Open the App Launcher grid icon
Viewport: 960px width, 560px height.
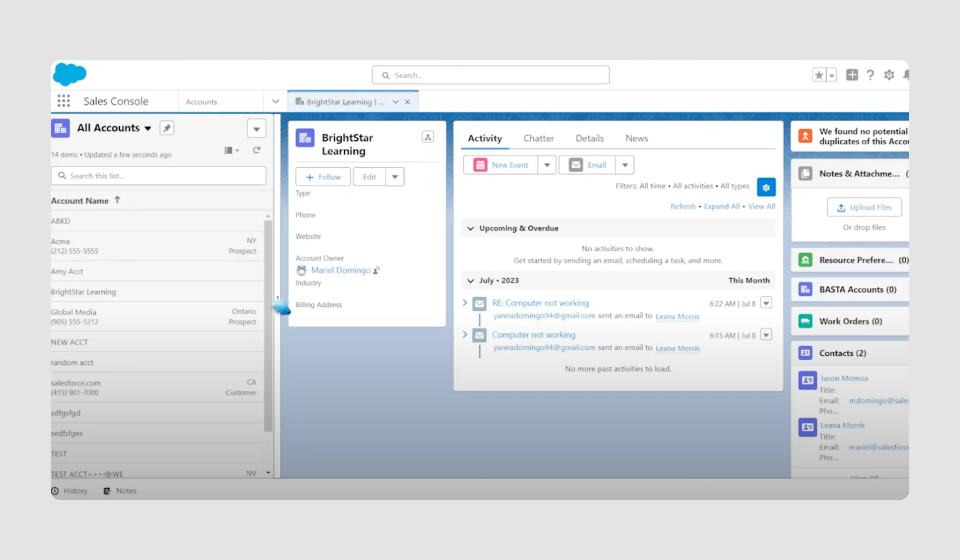[63, 101]
